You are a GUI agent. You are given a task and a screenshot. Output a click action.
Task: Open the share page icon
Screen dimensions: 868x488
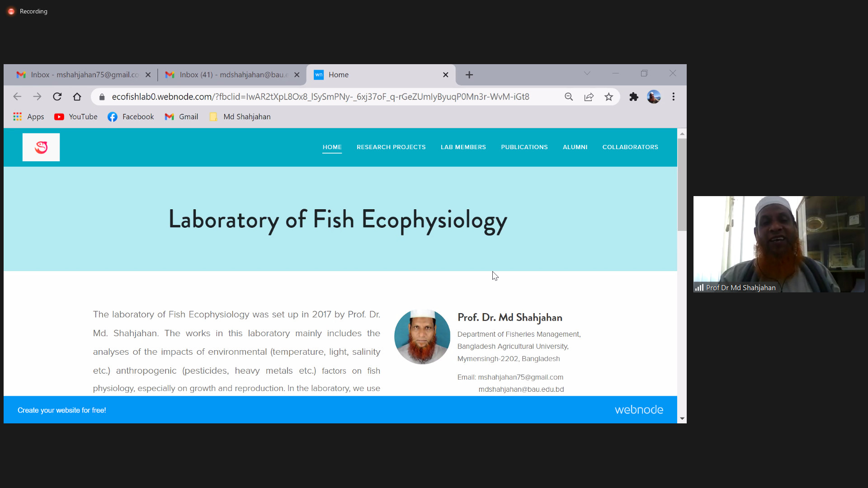coord(589,97)
